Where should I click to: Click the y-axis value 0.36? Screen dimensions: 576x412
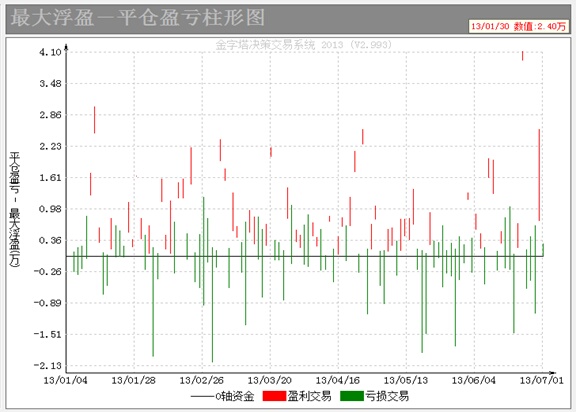pyautogui.click(x=50, y=240)
